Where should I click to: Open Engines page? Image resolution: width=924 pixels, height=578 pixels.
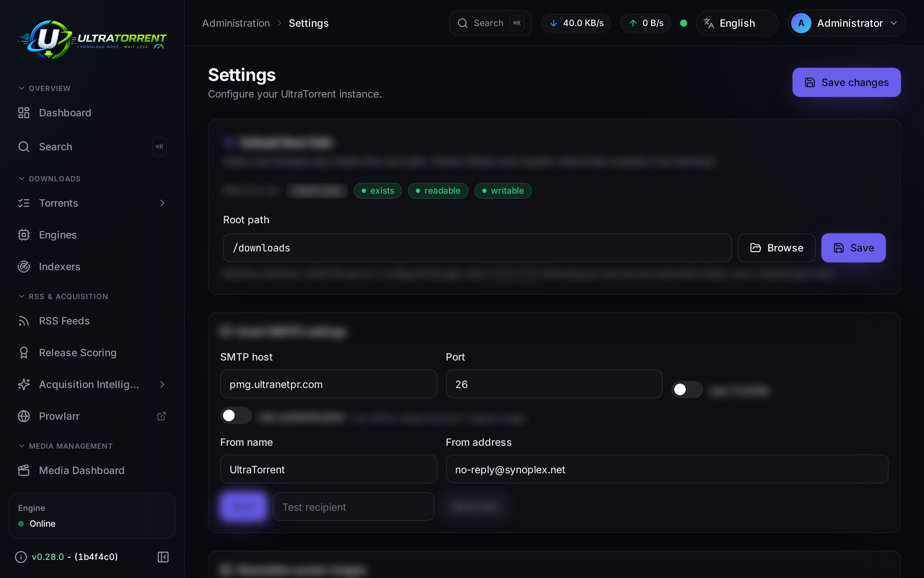tap(92, 235)
